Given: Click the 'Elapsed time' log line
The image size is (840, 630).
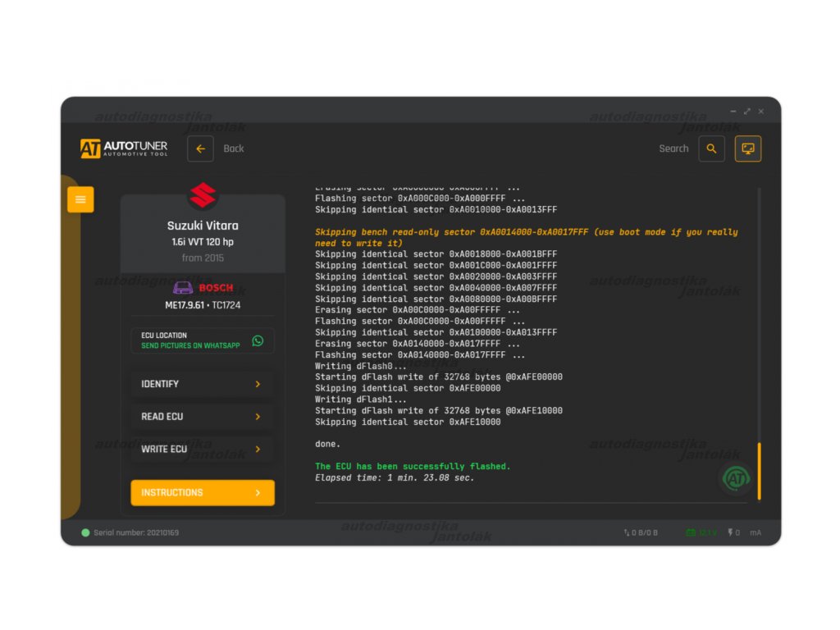Looking at the screenshot, I should click(x=395, y=478).
